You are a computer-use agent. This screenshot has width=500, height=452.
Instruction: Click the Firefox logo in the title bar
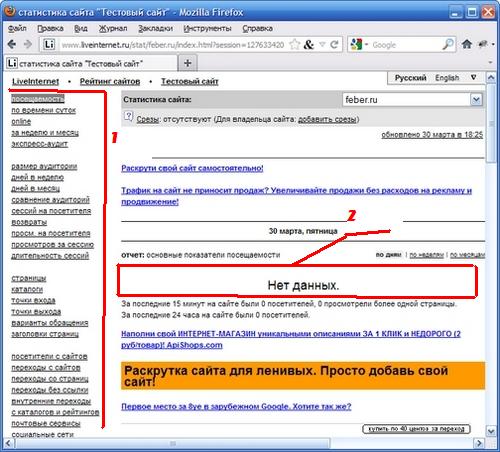pyautogui.click(x=10, y=11)
